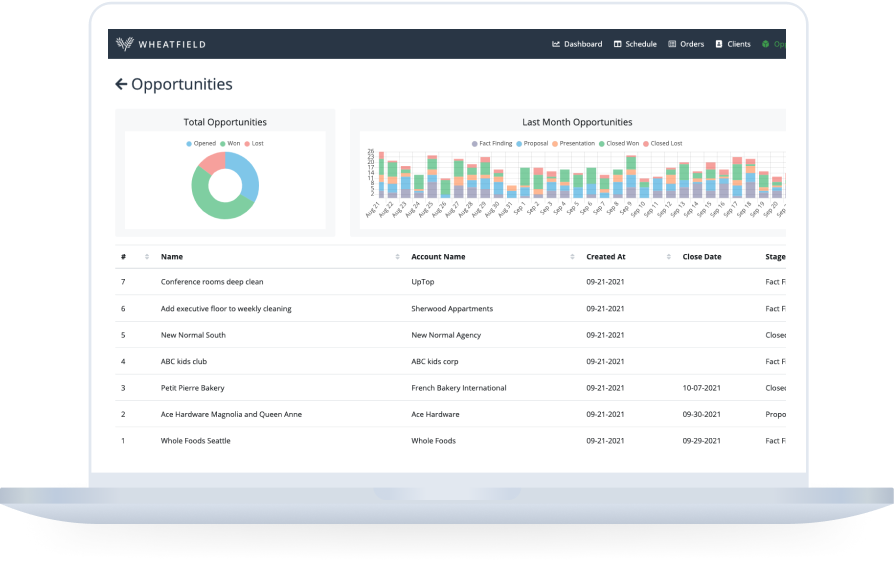Open the Schedule menu item
This screenshot has width=894, height=564.
click(x=635, y=44)
